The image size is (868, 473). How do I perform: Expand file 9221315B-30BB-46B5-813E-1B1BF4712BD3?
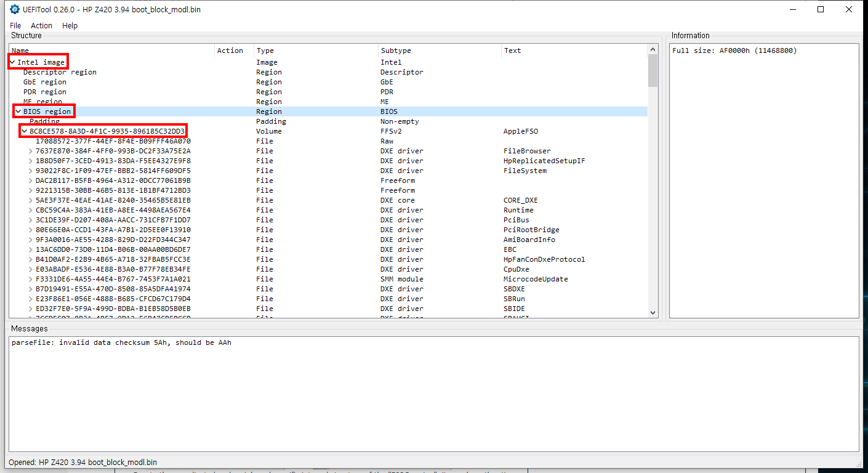(x=31, y=190)
